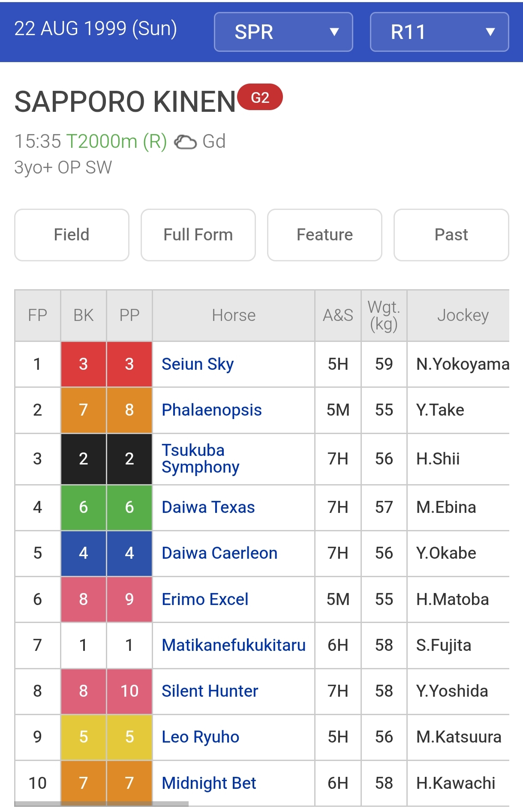
Task: Open Seiun Sky horse profile
Action: (x=198, y=364)
